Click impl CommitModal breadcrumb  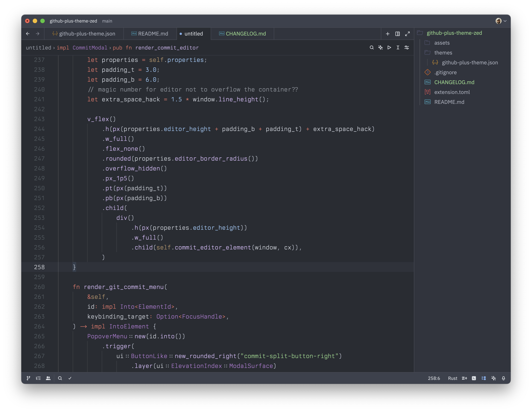pyautogui.click(x=82, y=48)
